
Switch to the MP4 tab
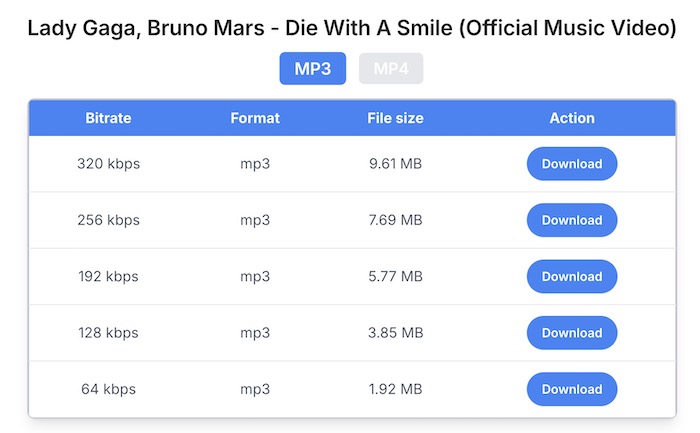(x=391, y=69)
